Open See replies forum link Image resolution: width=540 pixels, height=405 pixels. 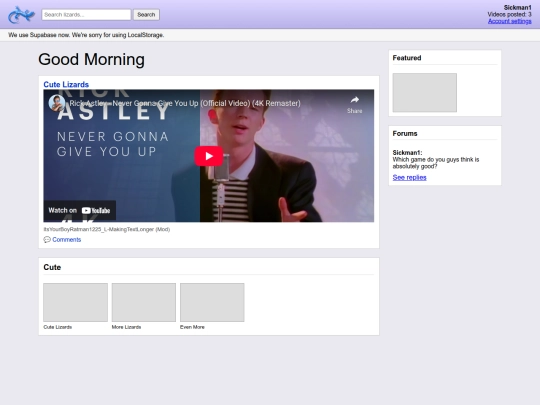click(x=409, y=177)
